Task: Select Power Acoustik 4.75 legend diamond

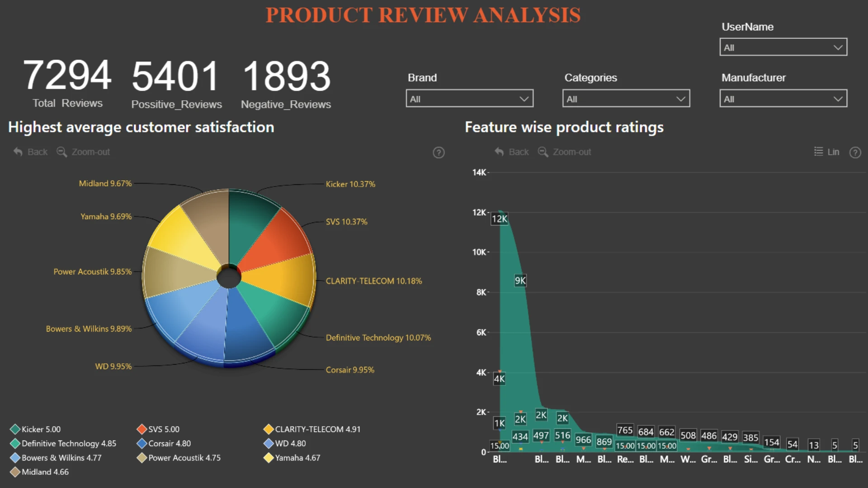Action: pyautogui.click(x=142, y=458)
